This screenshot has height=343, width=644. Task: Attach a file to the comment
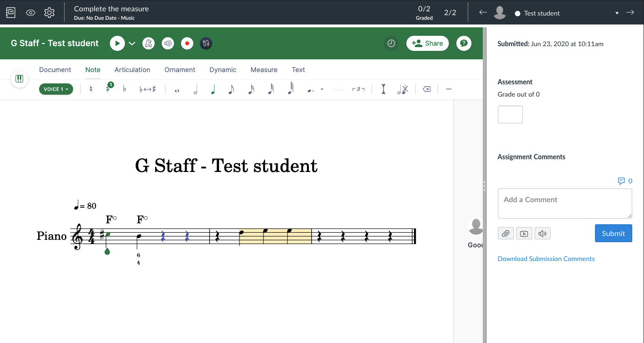click(x=505, y=233)
